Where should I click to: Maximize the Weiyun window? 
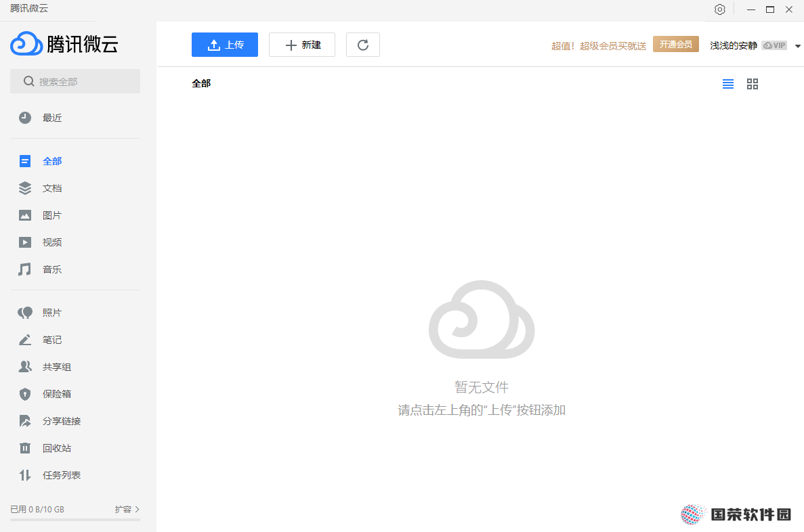click(770, 9)
